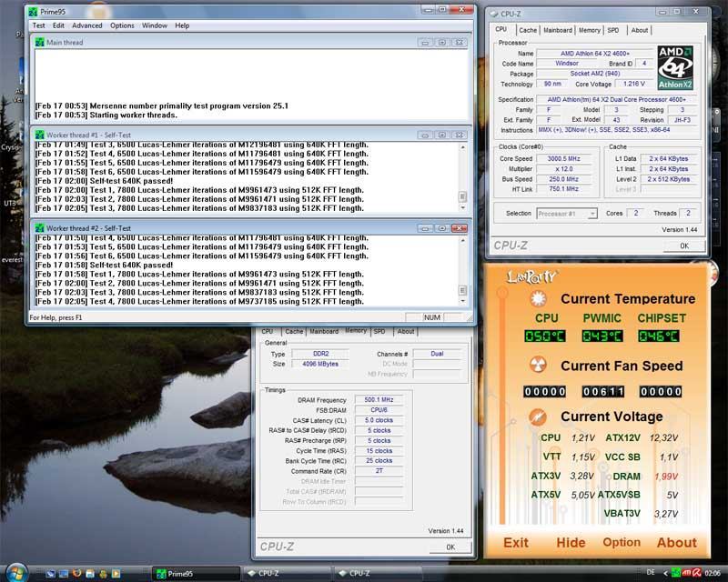Click the NUM indicator in Prime95 status bar
This screenshot has width=728, height=582.
click(431, 317)
